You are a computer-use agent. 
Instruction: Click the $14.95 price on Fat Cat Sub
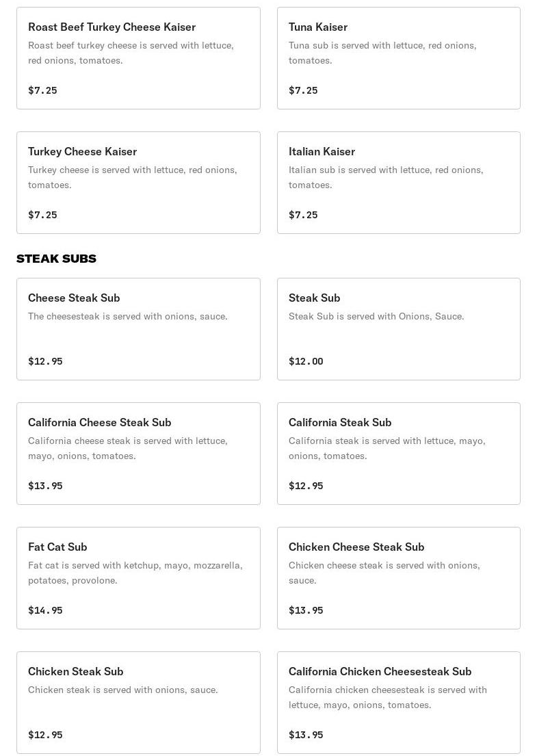pos(45,610)
